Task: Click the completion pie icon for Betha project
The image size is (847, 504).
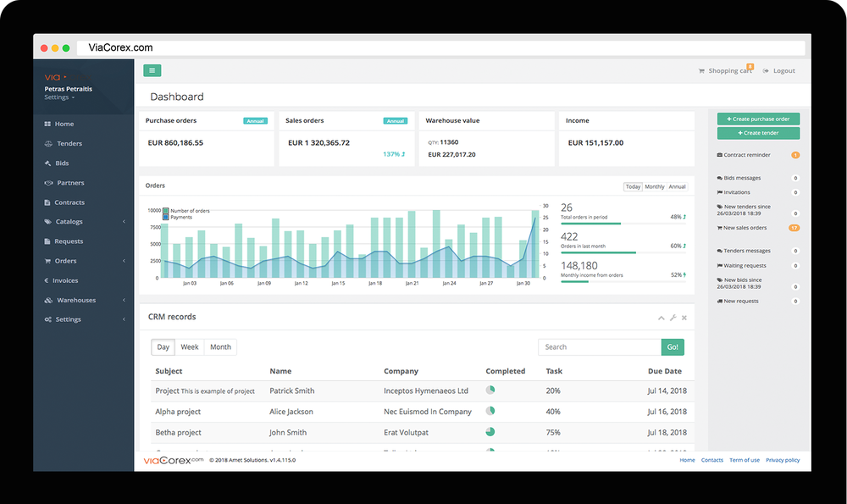Action: point(490,432)
